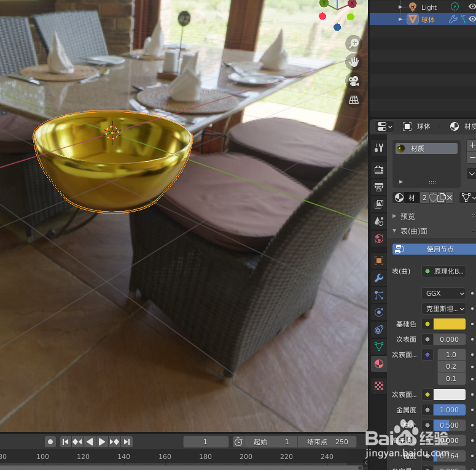Viewport: 476px width, 470px height.
Task: Open the properties editor type dropdown
Action: pos(384,126)
